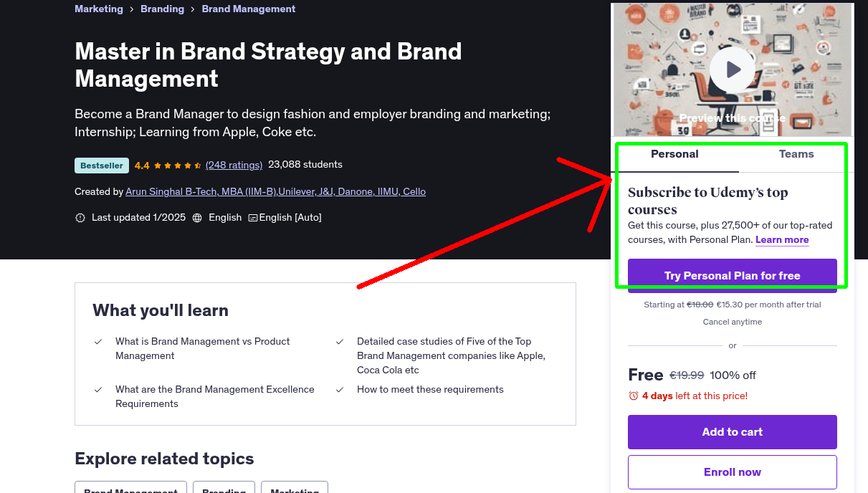Open the Marketing breadcrumb link
868x493 pixels.
(x=99, y=9)
